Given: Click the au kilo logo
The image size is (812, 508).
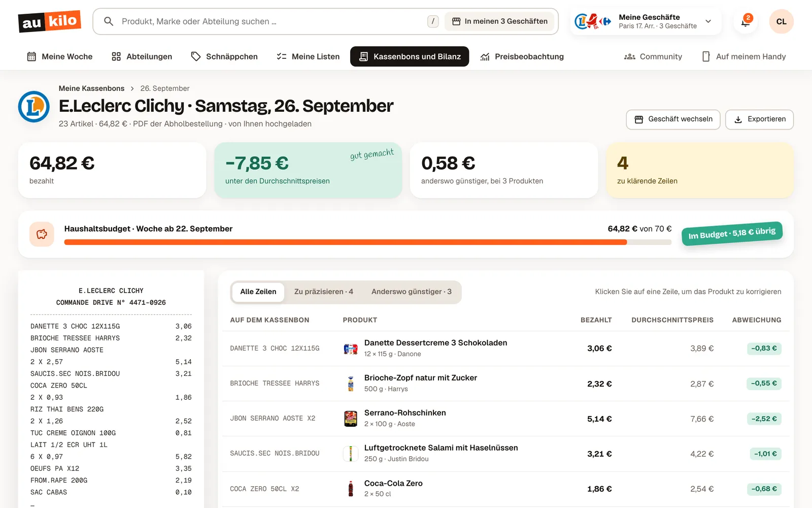Looking at the screenshot, I should coord(50,21).
